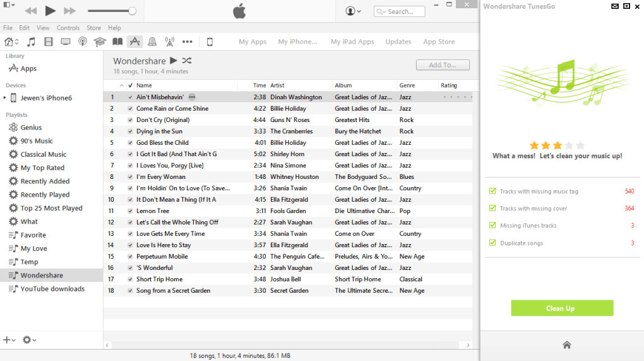Open the iTunes U graduation cap icon

pyautogui.click(x=100, y=42)
